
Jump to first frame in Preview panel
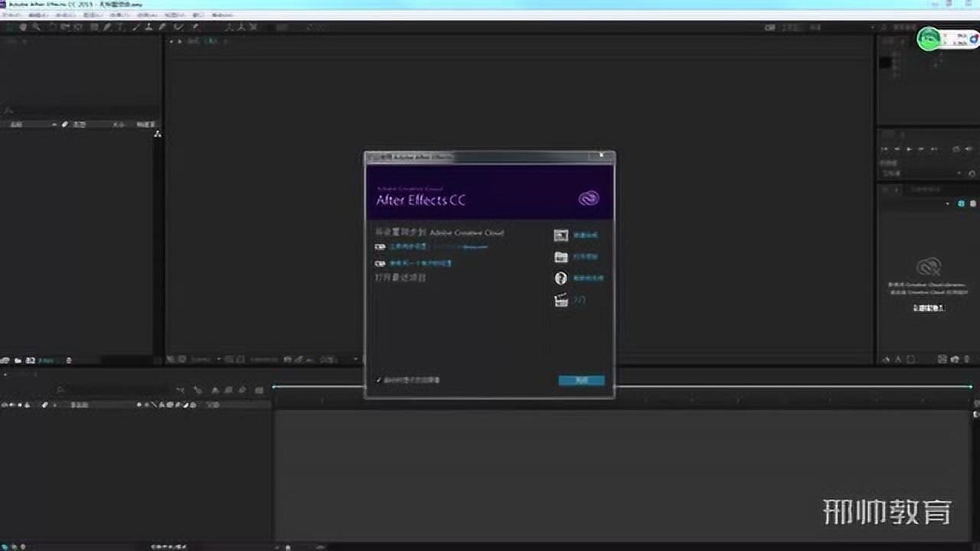click(884, 149)
